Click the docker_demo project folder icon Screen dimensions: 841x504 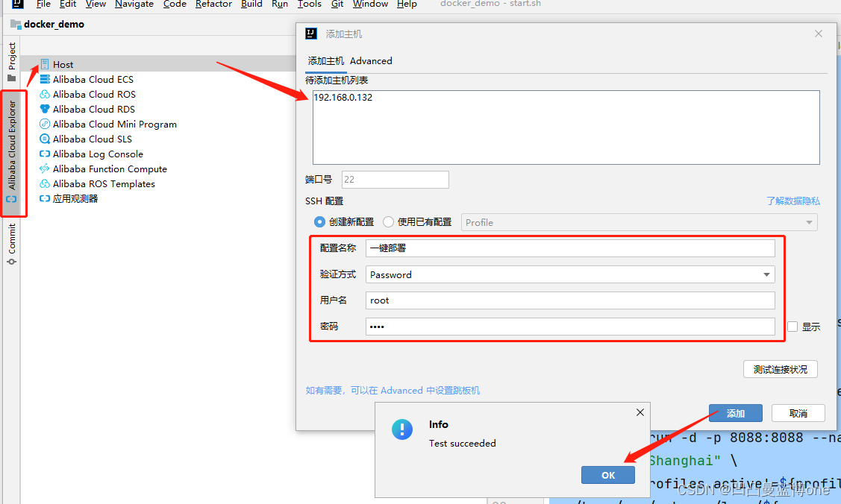tap(16, 25)
